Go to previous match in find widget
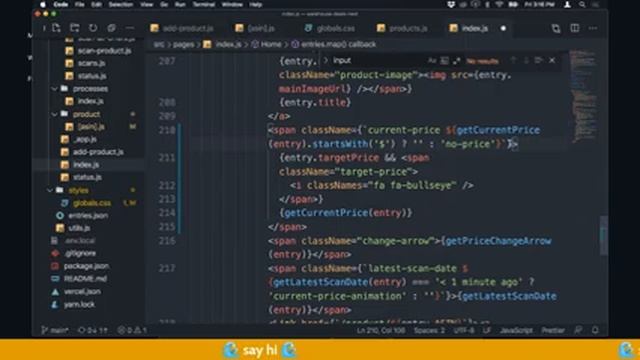640x360 pixels. (x=513, y=60)
